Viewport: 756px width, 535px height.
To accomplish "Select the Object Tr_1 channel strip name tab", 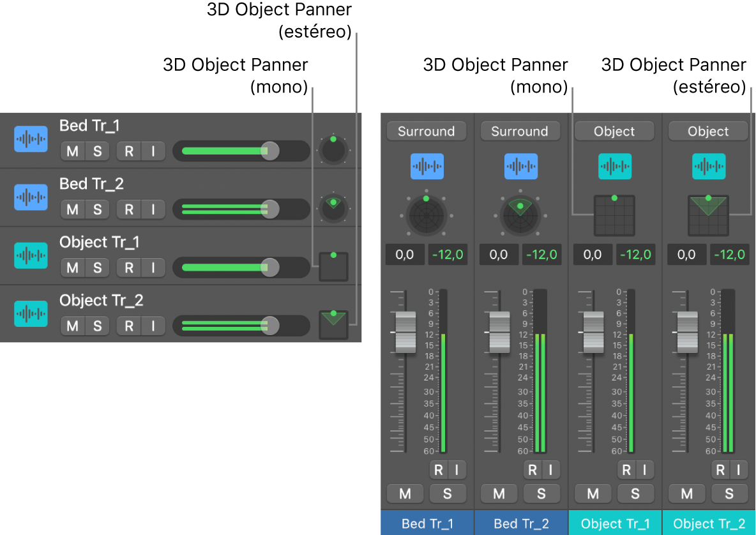I will click(614, 523).
